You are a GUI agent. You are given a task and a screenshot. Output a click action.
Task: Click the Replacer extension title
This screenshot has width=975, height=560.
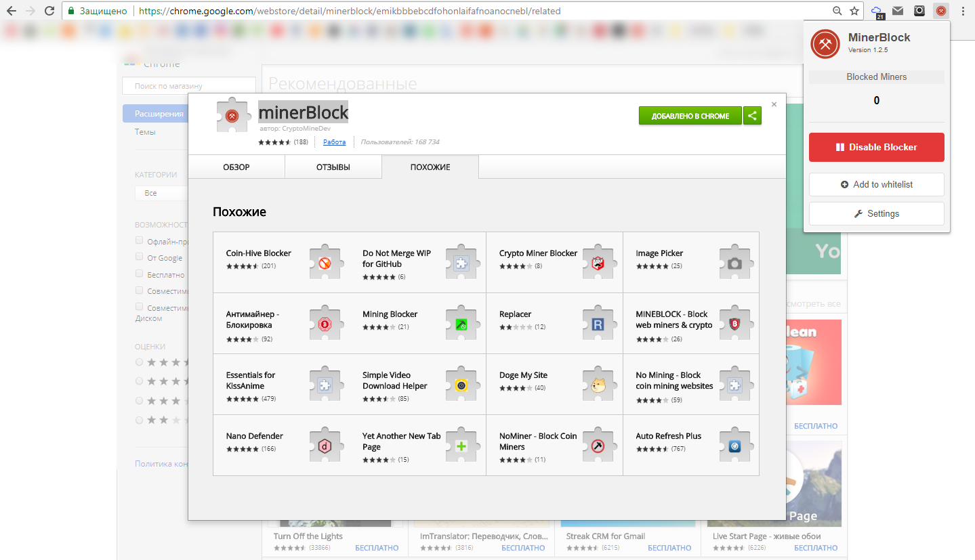click(x=516, y=314)
